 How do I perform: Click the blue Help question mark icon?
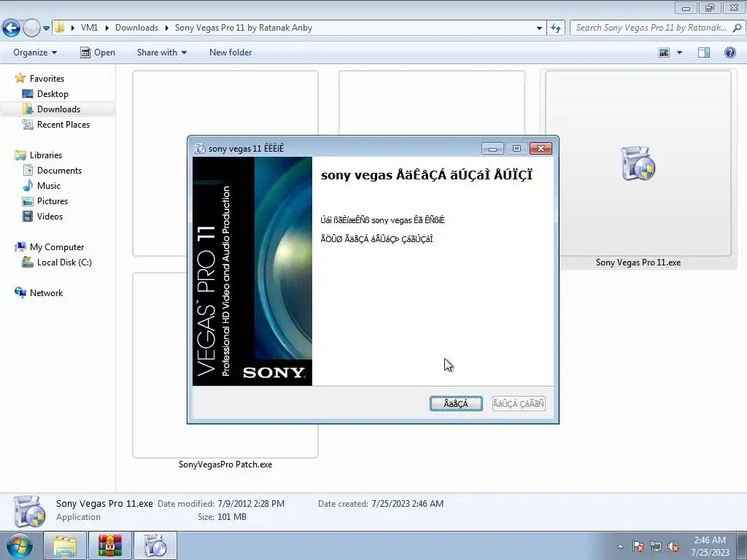pos(729,52)
